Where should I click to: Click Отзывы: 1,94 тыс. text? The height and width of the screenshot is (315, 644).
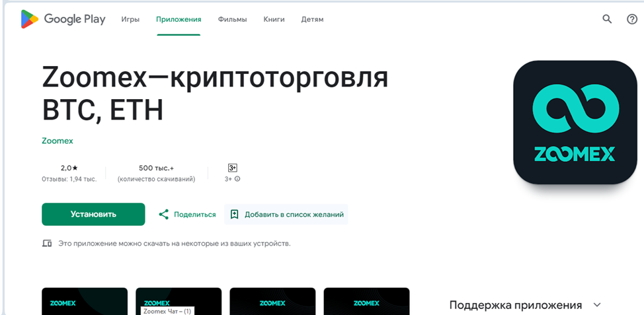point(69,179)
